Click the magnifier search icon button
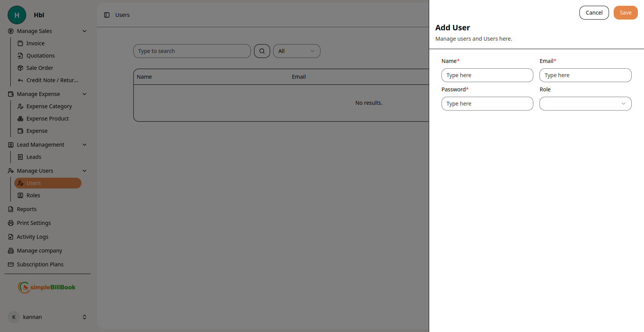 (x=262, y=51)
